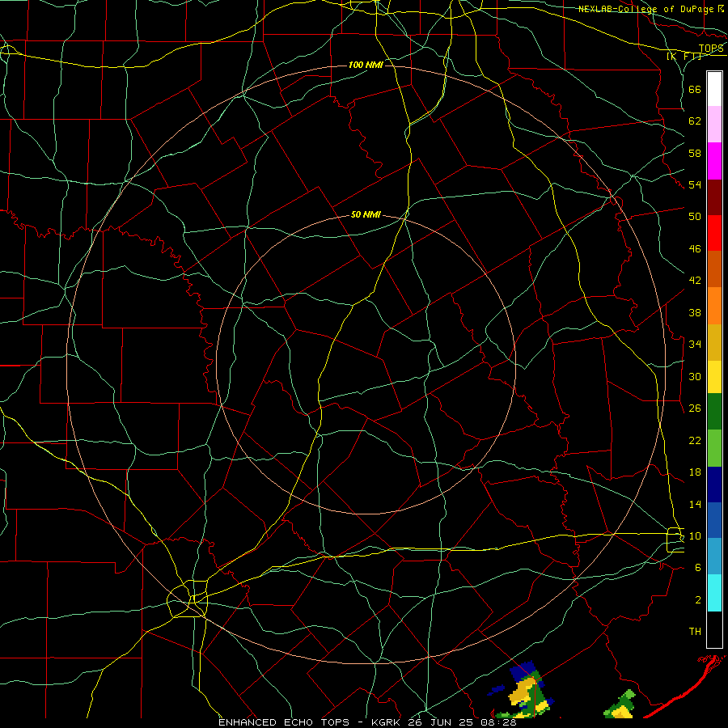The image size is (728, 728).
Task: Click the magenta 58 kft swatch
Action: click(714, 161)
